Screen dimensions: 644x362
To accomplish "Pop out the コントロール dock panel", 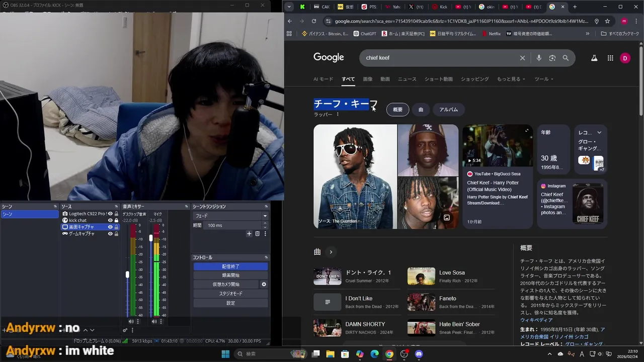I will (266, 257).
